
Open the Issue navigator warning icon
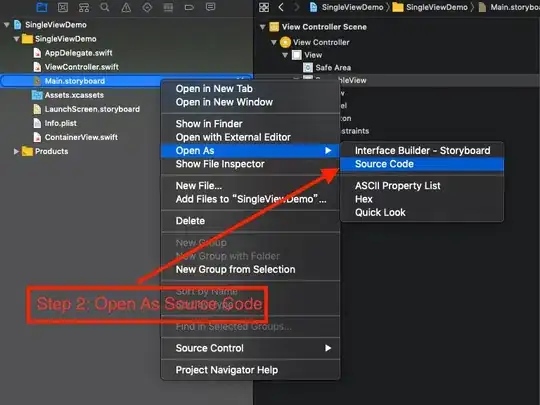[x=126, y=7]
